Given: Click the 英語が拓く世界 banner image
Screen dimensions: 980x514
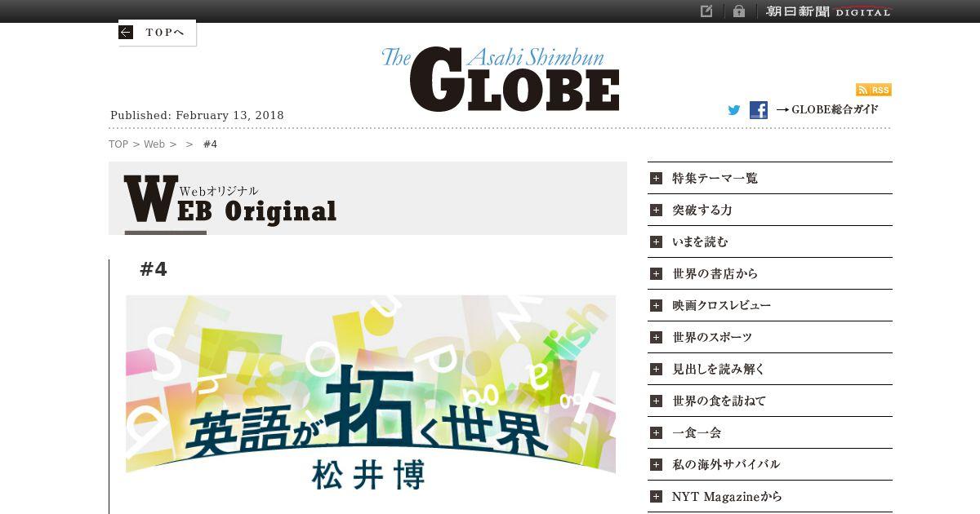Looking at the screenshot, I should coord(371,394).
